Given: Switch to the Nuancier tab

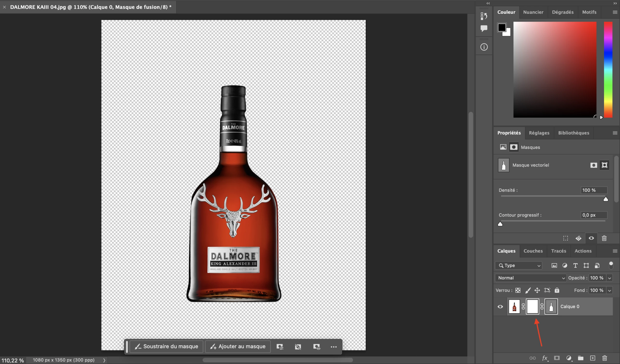Looking at the screenshot, I should click(x=533, y=12).
